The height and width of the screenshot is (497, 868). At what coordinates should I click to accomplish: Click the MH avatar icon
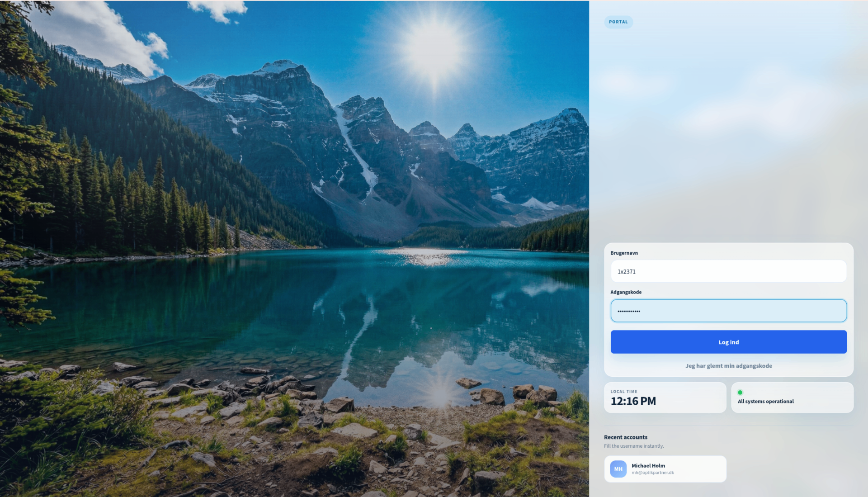(618, 469)
